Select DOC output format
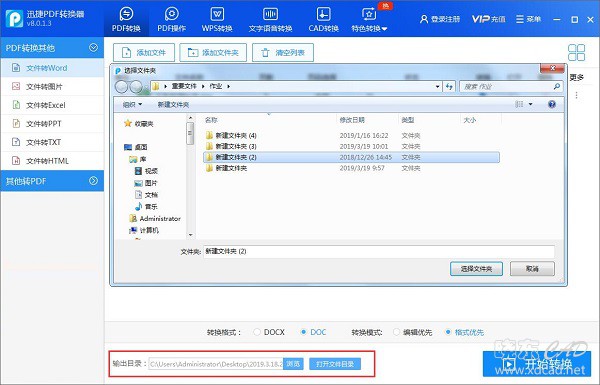Viewport: 600px width, 385px height. [x=313, y=332]
